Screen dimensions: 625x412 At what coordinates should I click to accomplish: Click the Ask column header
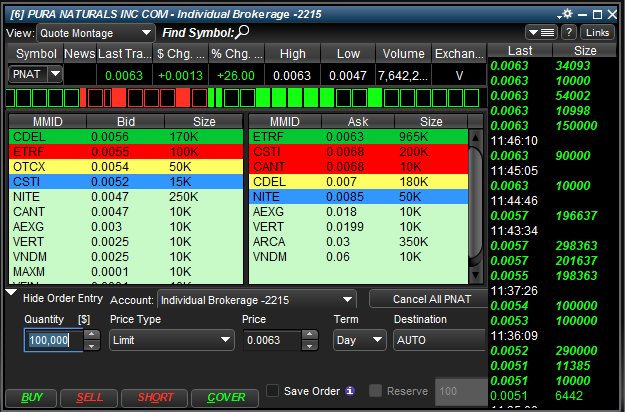(x=358, y=122)
